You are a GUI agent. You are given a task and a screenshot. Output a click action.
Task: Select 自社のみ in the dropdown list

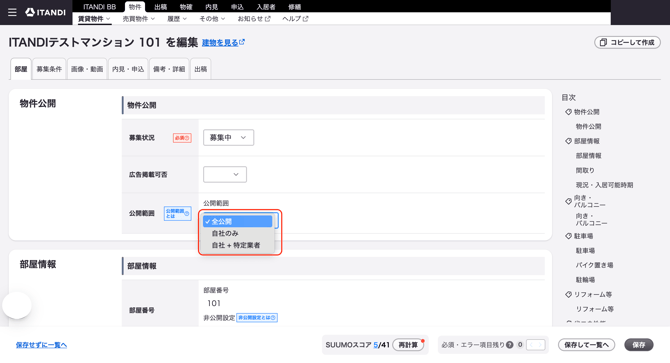click(238, 233)
